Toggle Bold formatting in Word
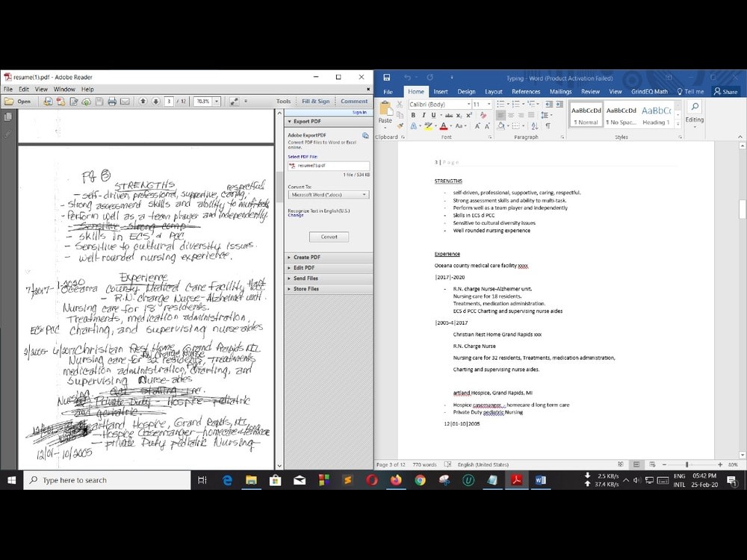 [x=413, y=115]
